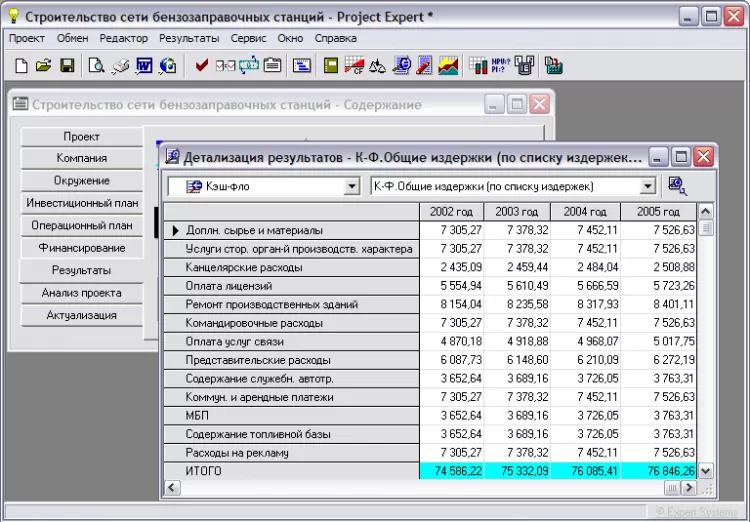Click the NPV/PI indicators toolbar icon
Viewport: 750px width, 522px height.
(500, 66)
